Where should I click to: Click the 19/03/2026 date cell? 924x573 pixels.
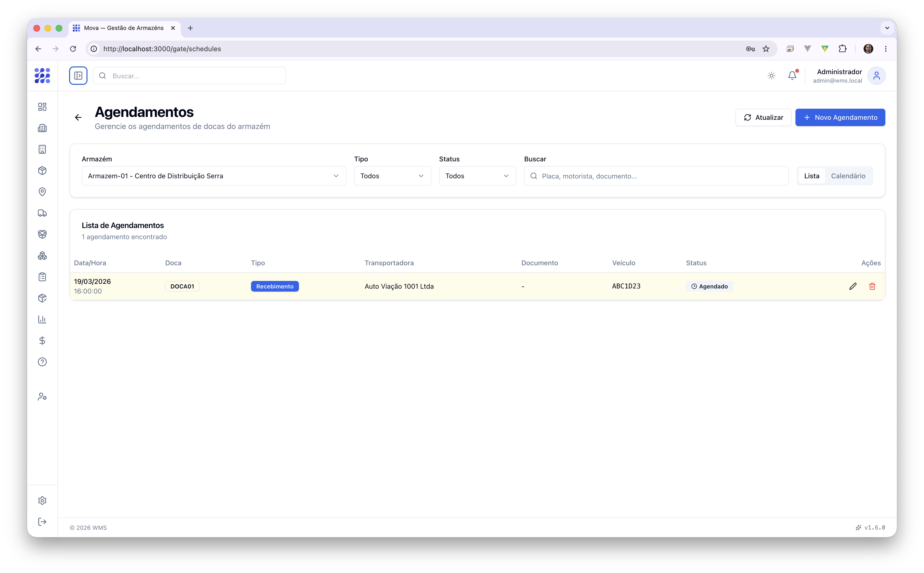(x=92, y=282)
